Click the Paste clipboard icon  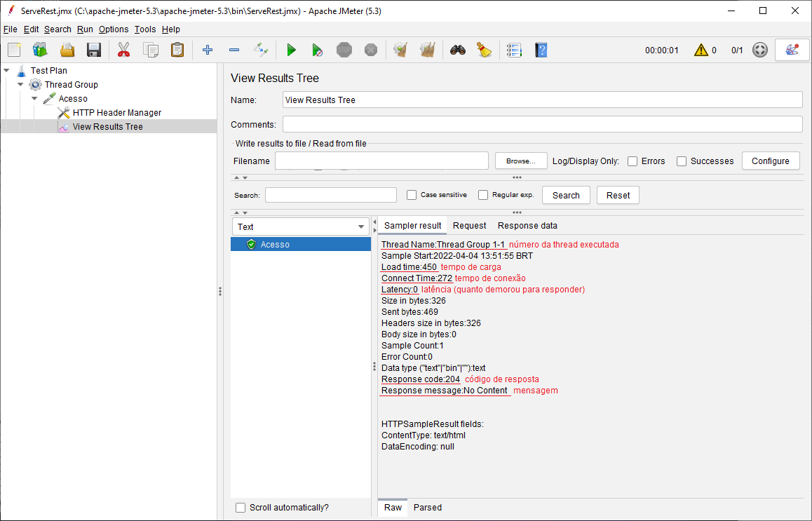(177, 50)
